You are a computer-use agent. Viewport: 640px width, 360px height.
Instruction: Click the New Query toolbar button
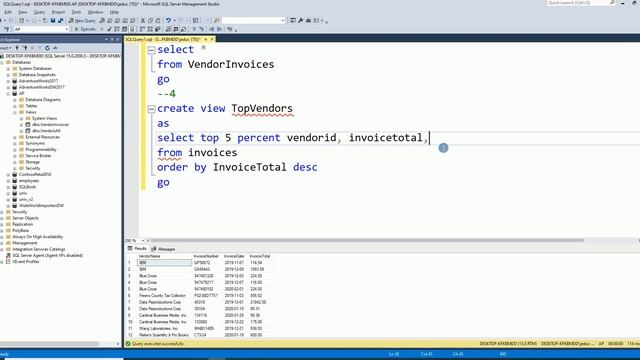[82, 20]
